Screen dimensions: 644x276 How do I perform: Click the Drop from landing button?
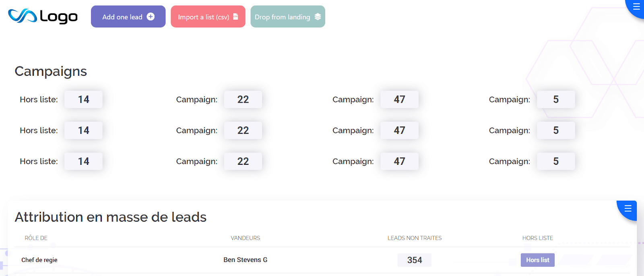click(x=287, y=17)
